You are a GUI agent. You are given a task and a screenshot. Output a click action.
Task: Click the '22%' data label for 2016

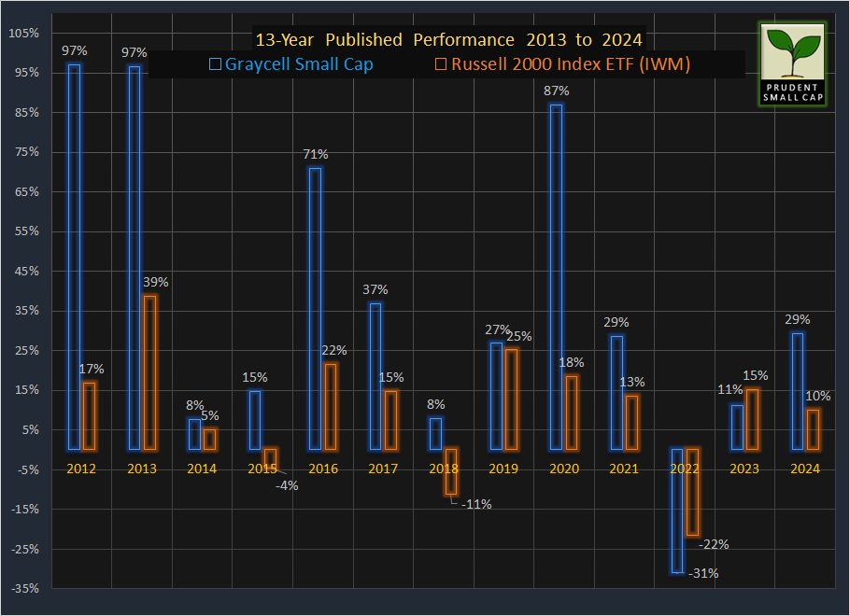tap(334, 351)
